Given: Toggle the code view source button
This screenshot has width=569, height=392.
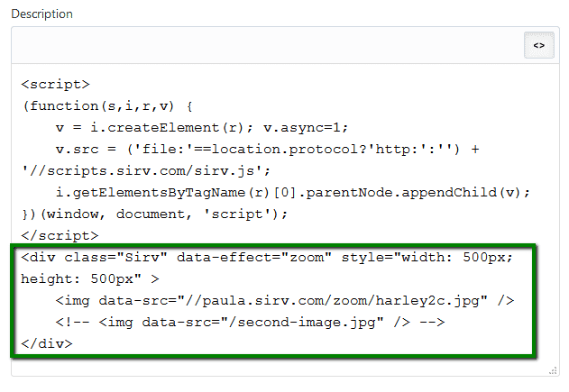Looking at the screenshot, I should (538, 45).
